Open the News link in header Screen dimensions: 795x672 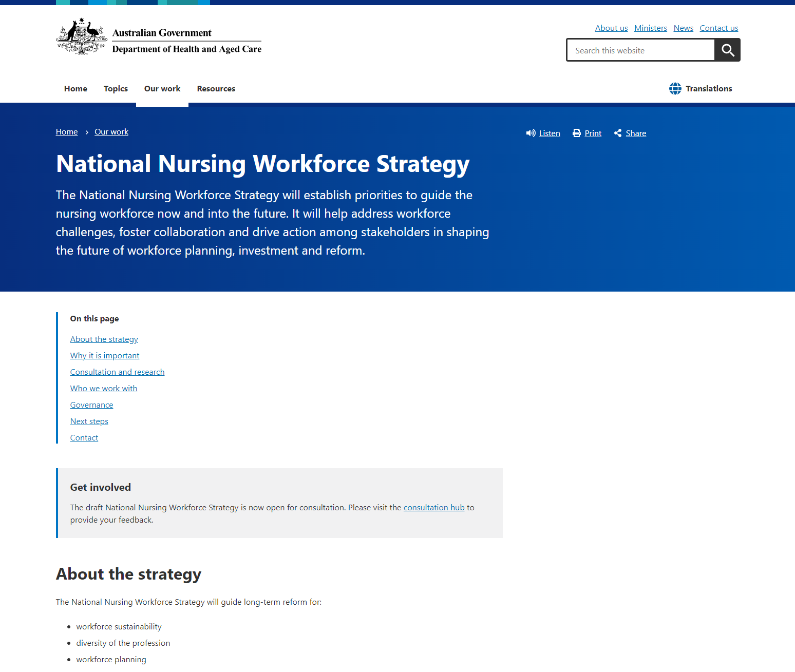pyautogui.click(x=683, y=28)
